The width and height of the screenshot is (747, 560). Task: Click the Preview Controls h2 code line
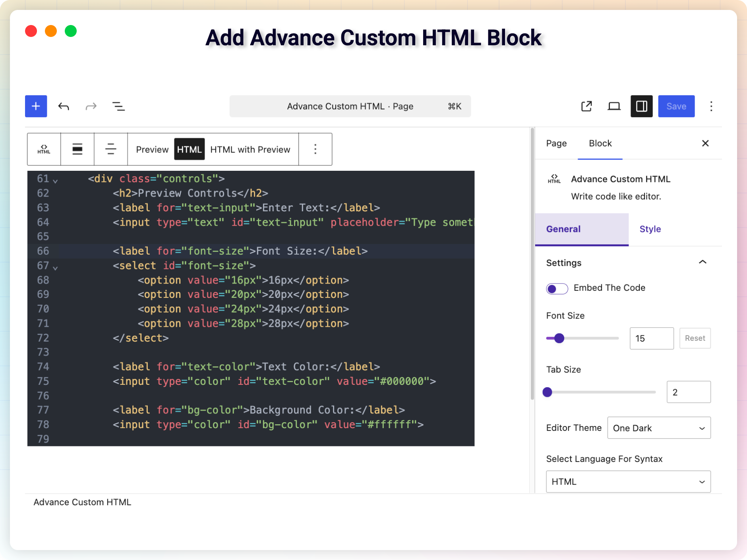click(x=190, y=193)
